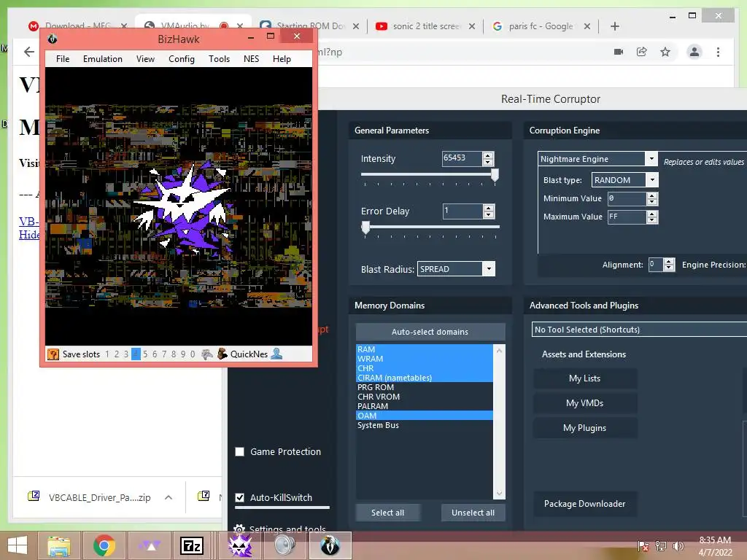Decrease Error Delay with the down spinner
747x560 pixels.
488,215
